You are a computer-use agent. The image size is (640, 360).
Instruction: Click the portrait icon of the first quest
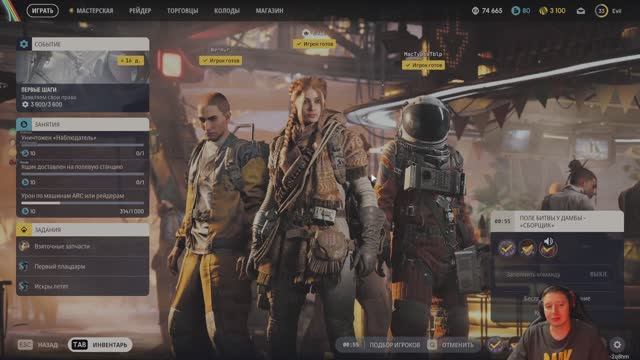pyautogui.click(x=24, y=246)
